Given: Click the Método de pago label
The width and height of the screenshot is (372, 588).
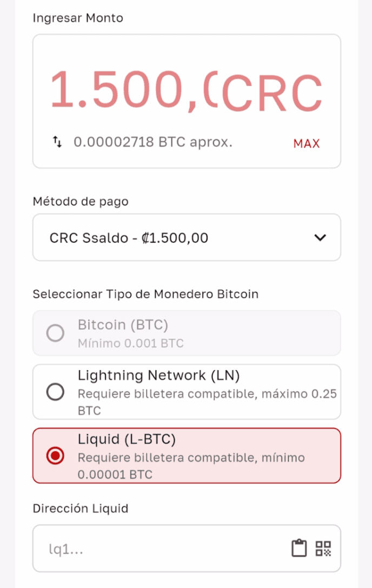Looking at the screenshot, I should (x=81, y=202).
